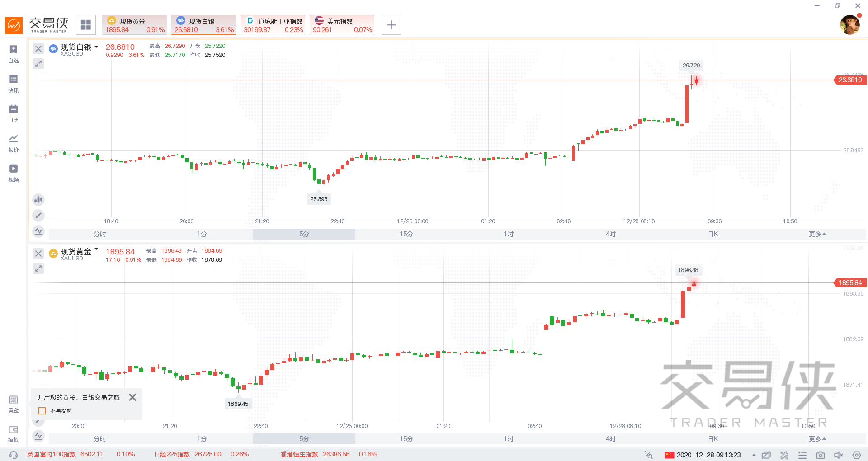The height and width of the screenshot is (461, 868).
Task: Click the 1869.45 low marker on gold chart
Action: pyautogui.click(x=238, y=404)
